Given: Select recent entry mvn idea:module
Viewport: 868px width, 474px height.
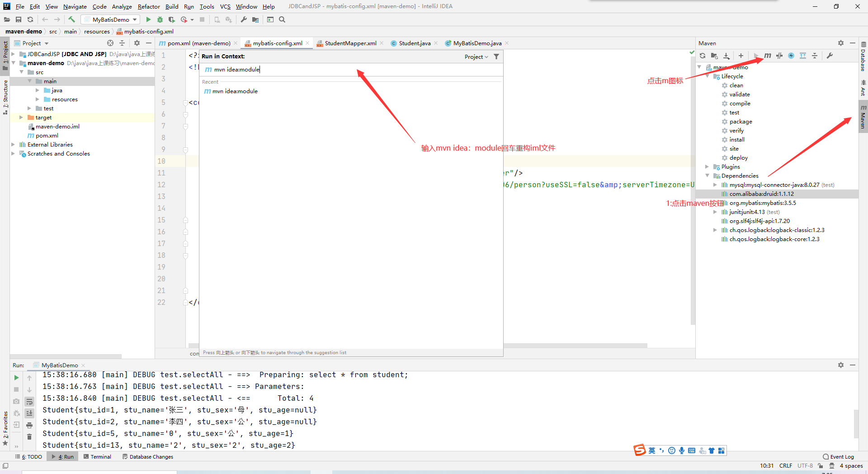Looking at the screenshot, I should (x=234, y=91).
